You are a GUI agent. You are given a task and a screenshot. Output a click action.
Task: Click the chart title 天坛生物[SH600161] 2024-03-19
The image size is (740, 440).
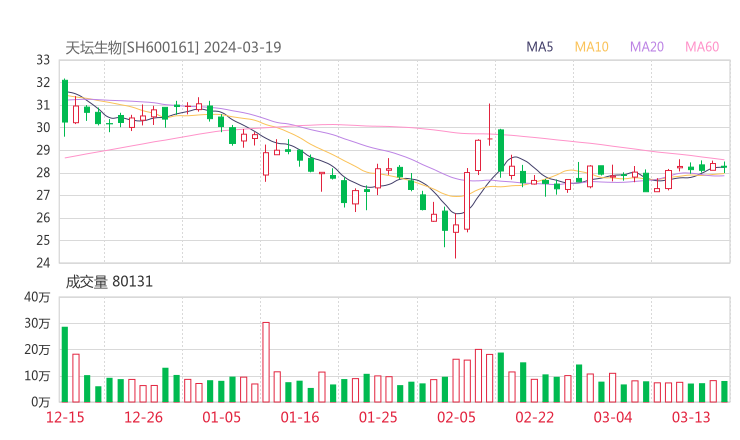click(x=173, y=47)
